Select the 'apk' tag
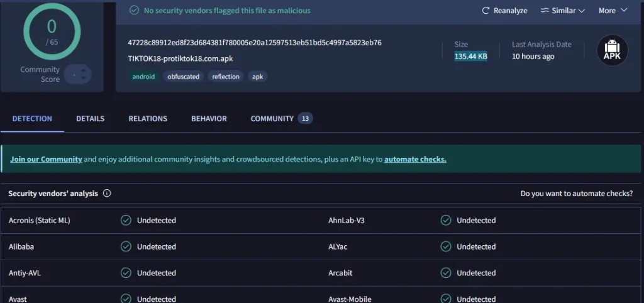Viewport: 644px width, 303px height. click(x=257, y=76)
